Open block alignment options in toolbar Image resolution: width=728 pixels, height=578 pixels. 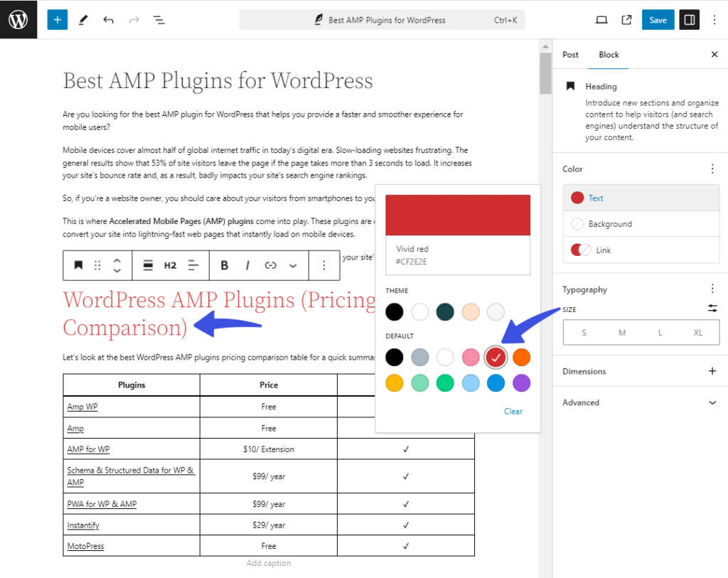148,265
